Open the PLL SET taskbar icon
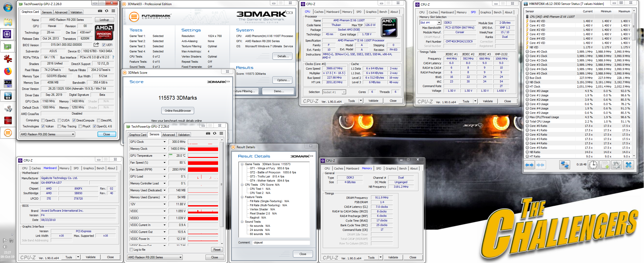Screen dimensions: 644x263 point(8,83)
